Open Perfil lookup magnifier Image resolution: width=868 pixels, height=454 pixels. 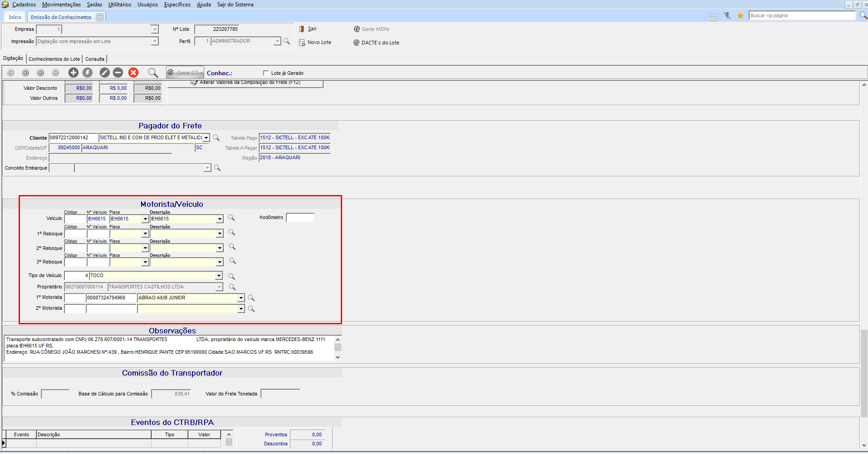(287, 41)
